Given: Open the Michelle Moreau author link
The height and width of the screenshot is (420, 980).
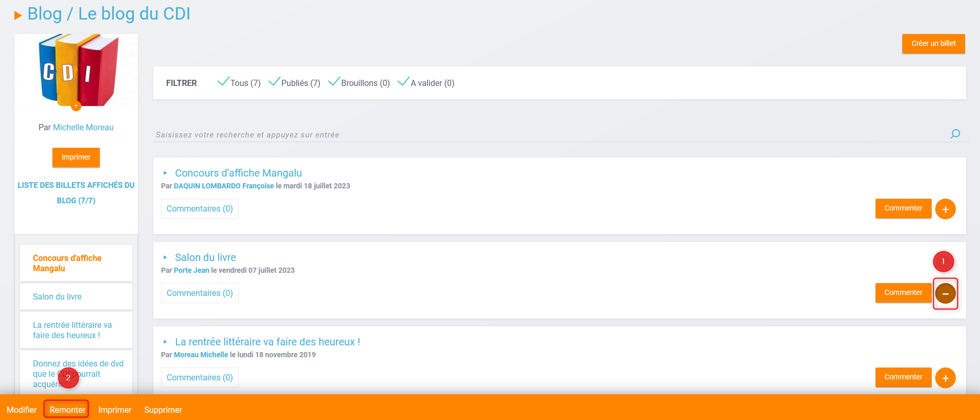Looking at the screenshot, I should pos(83,127).
